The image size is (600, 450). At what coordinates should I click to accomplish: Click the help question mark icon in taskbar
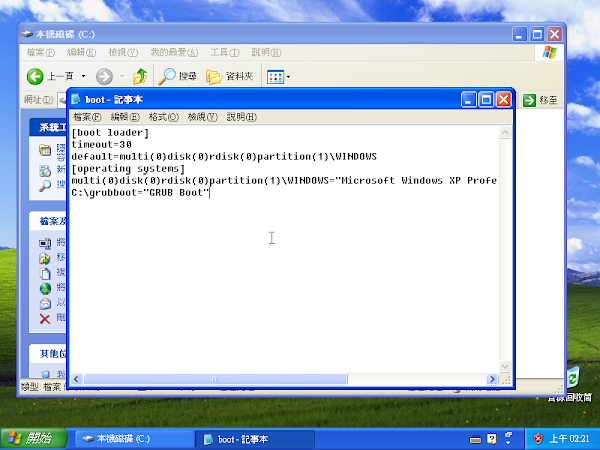click(492, 439)
